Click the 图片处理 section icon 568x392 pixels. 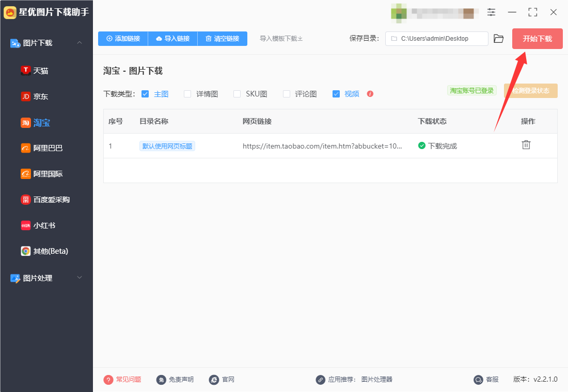[x=15, y=278]
